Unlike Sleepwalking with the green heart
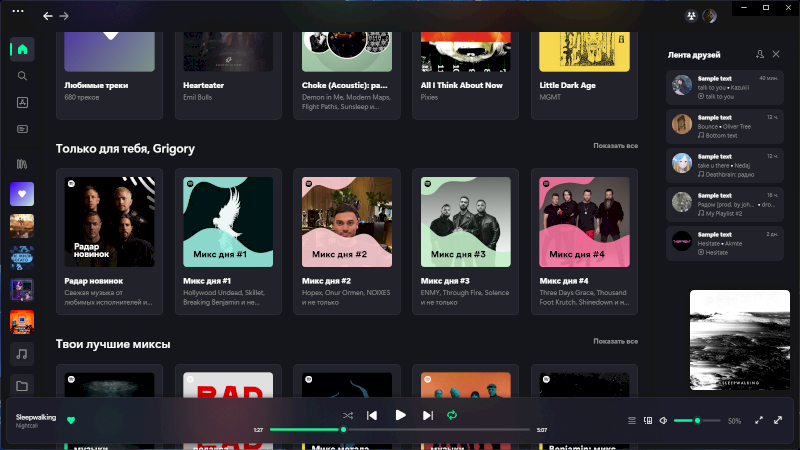 coord(71,421)
